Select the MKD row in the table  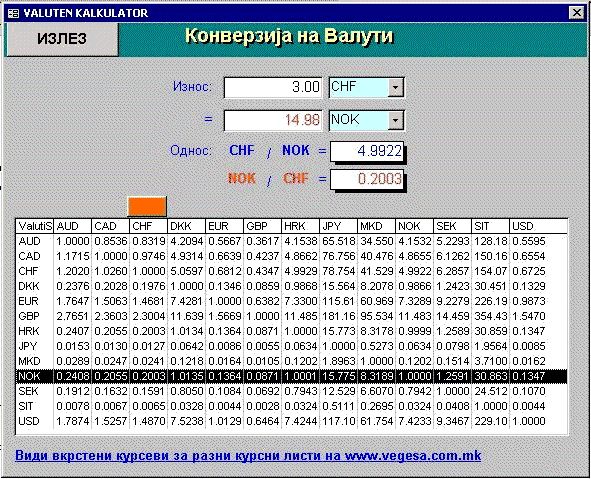(x=292, y=361)
